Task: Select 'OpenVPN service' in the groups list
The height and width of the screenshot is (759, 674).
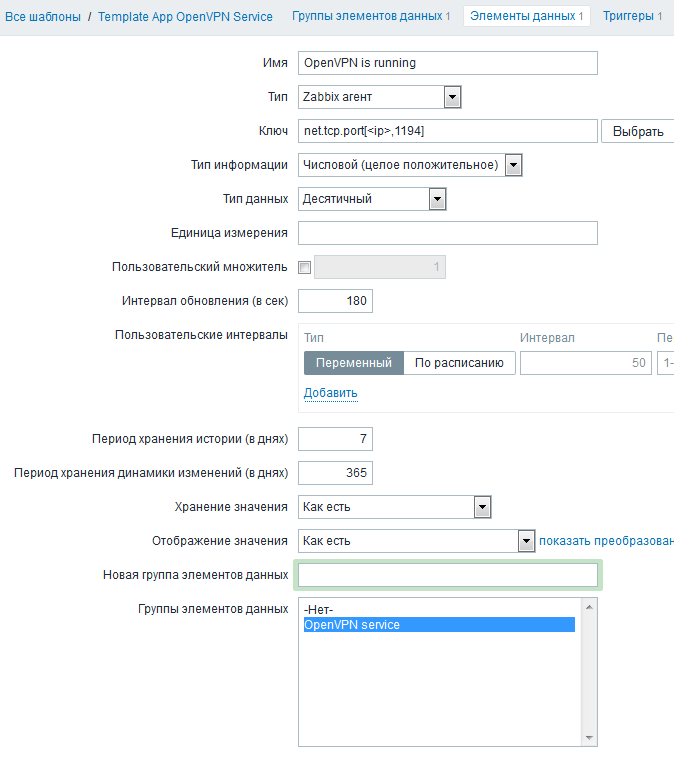Action: point(439,624)
